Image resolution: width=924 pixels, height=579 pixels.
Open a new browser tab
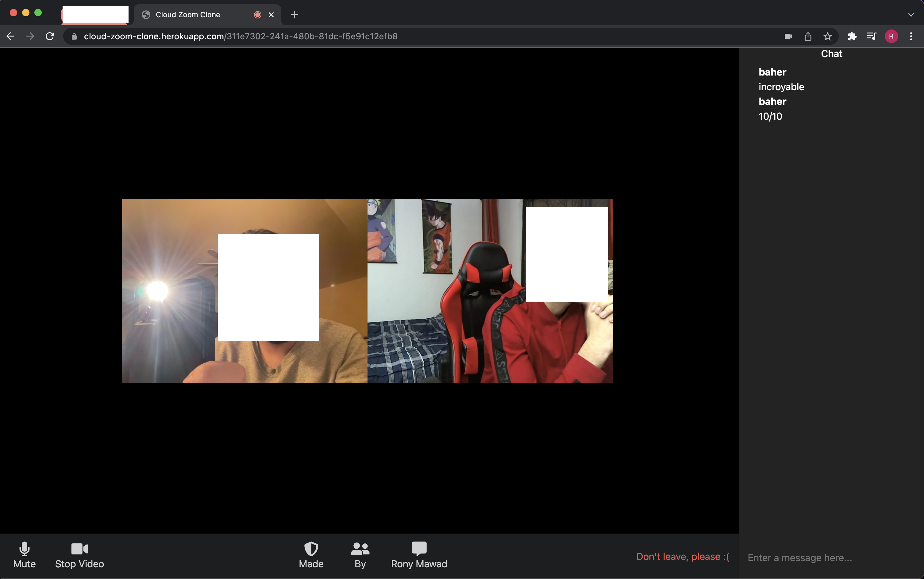294,14
